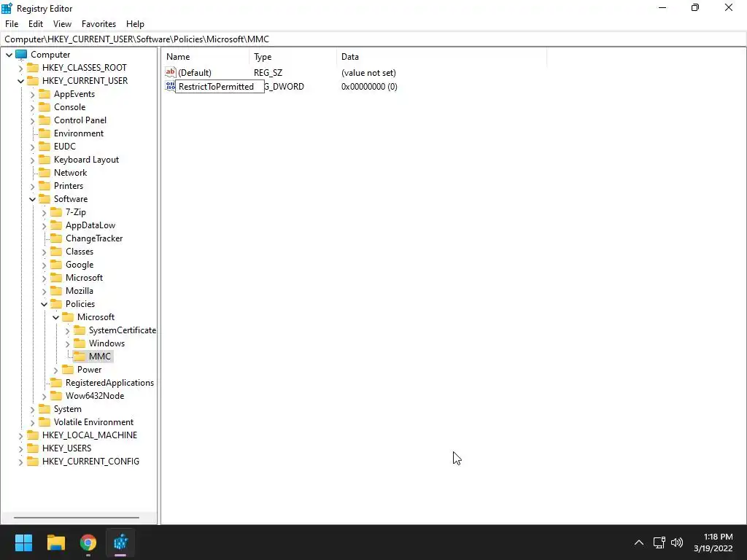This screenshot has height=560, width=747.
Task: Open File Explorer from the taskbar
Action: (x=56, y=542)
